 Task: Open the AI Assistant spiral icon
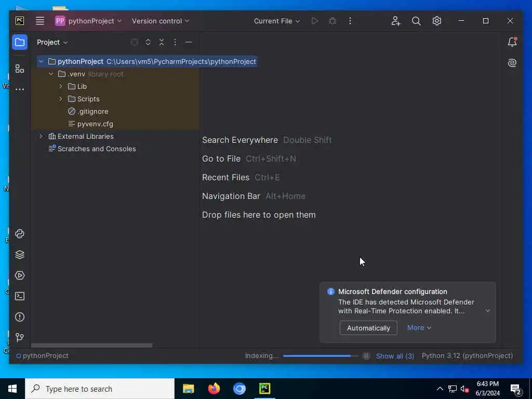512,63
